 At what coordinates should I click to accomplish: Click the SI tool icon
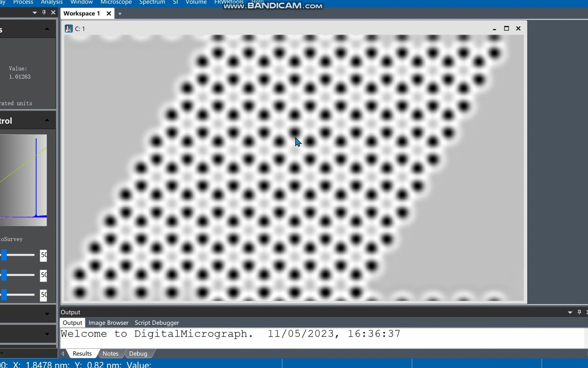tap(175, 3)
